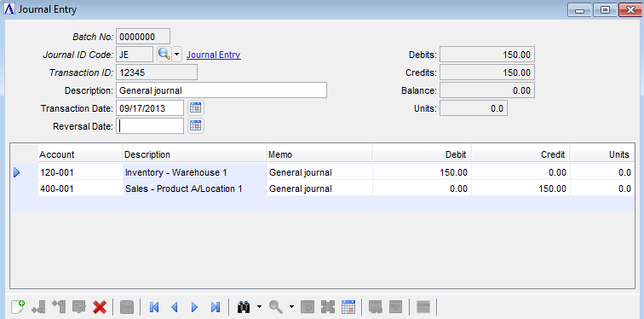The width and height of the screenshot is (644, 319).
Task: Open the toolbar magnifier dropdown arrow
Action: 291,307
